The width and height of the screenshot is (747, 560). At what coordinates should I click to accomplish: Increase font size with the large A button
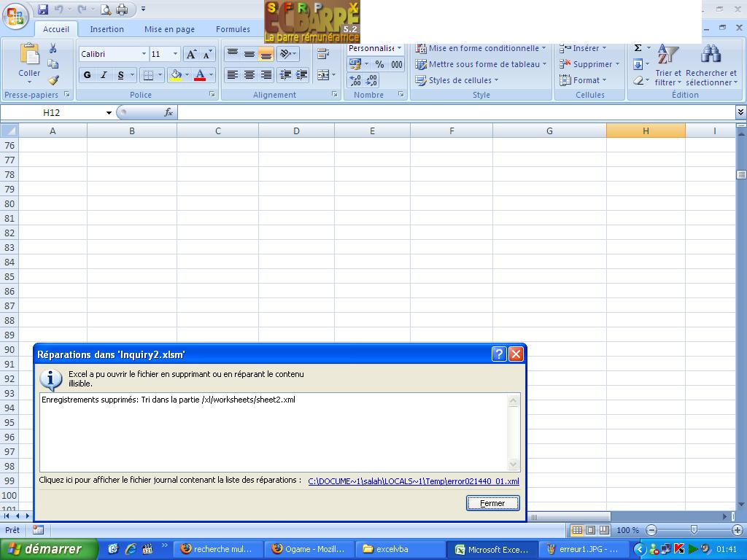[x=191, y=54]
